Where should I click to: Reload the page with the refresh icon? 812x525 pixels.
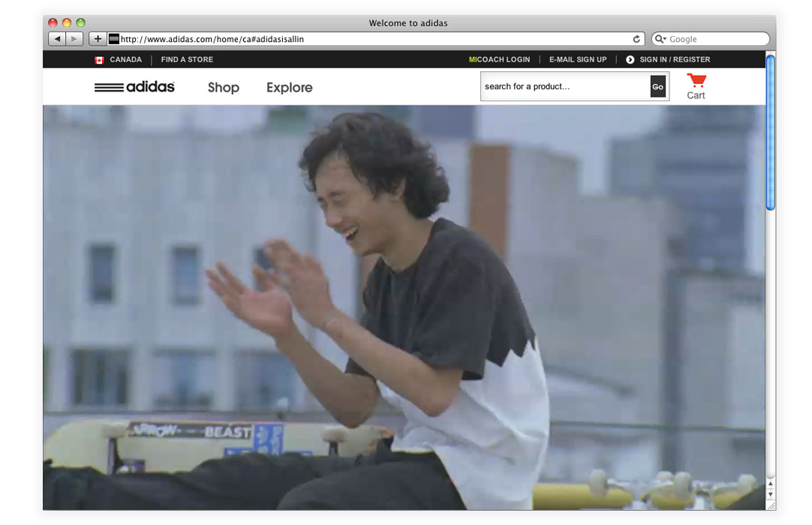pyautogui.click(x=636, y=39)
